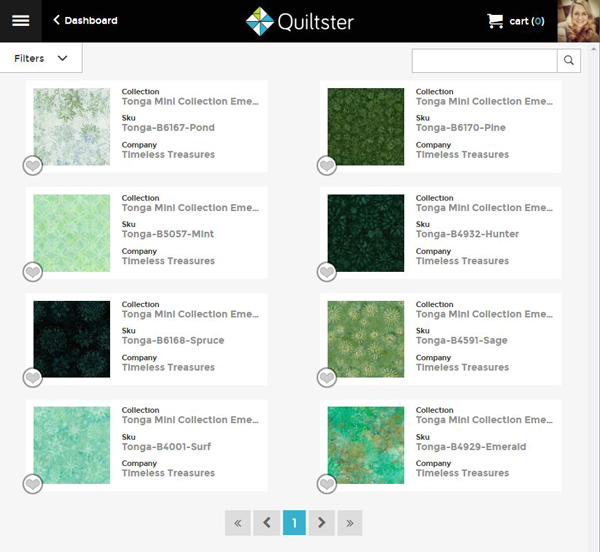600x552 pixels.
Task: Click the Tonga-B6168-Spruce SKU text
Action: click(x=173, y=340)
